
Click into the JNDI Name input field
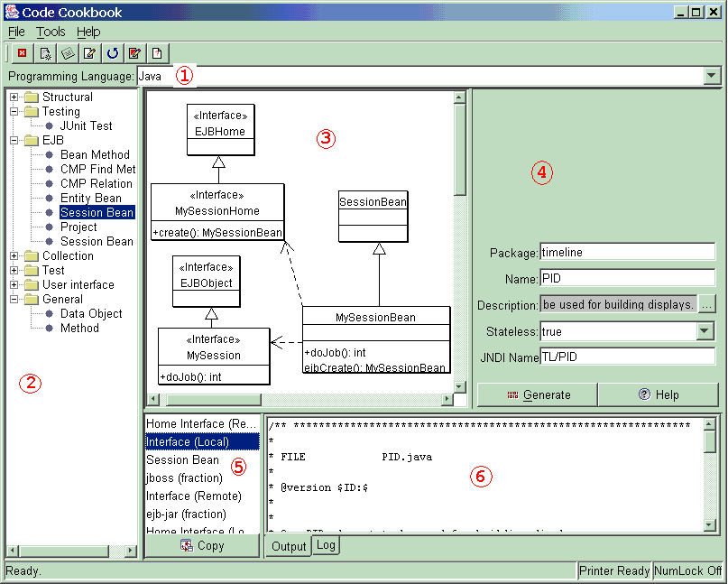627,357
